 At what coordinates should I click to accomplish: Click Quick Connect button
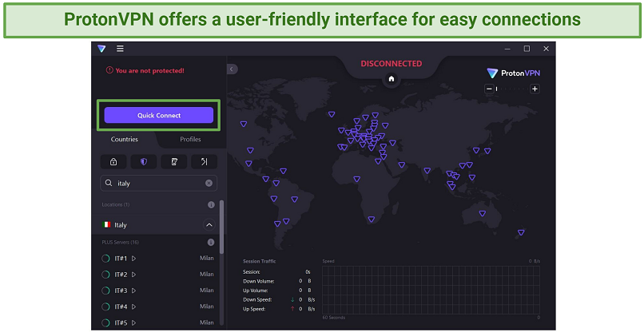click(158, 115)
